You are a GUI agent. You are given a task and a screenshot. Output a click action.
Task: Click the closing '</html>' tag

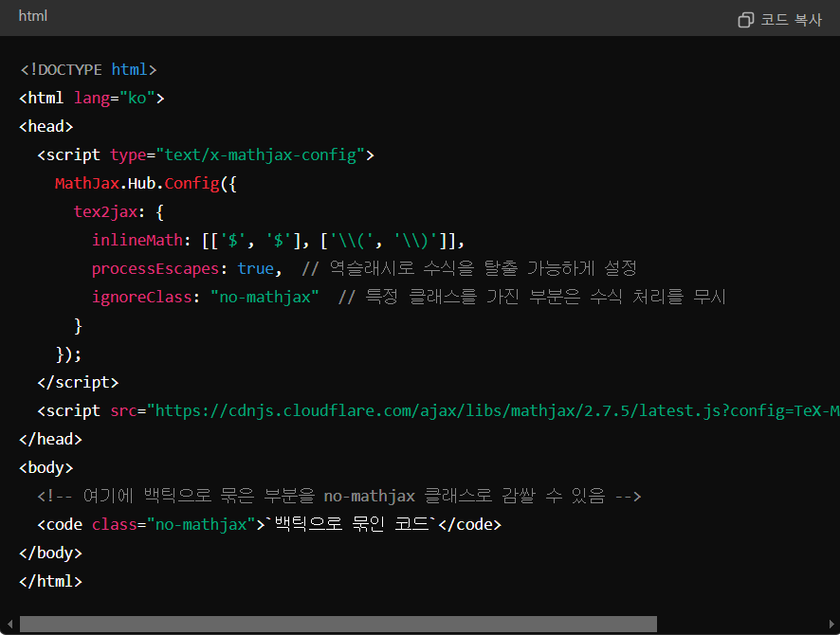50,581
